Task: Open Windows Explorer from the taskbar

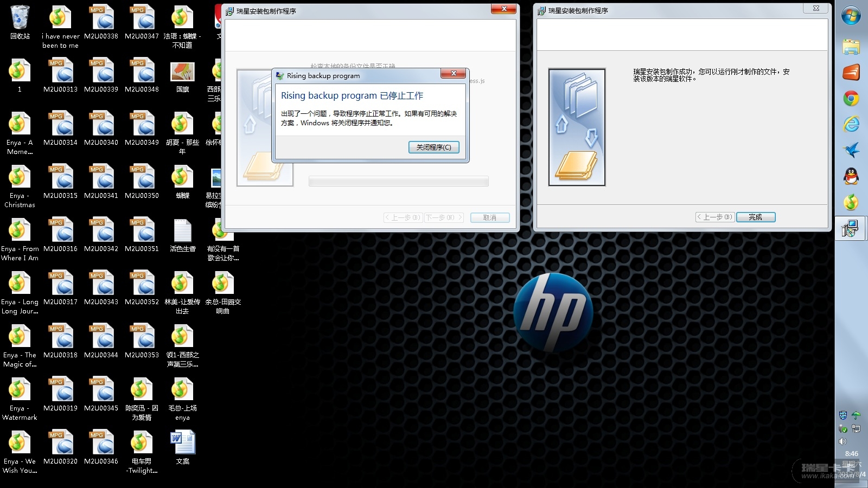Action: (x=851, y=47)
